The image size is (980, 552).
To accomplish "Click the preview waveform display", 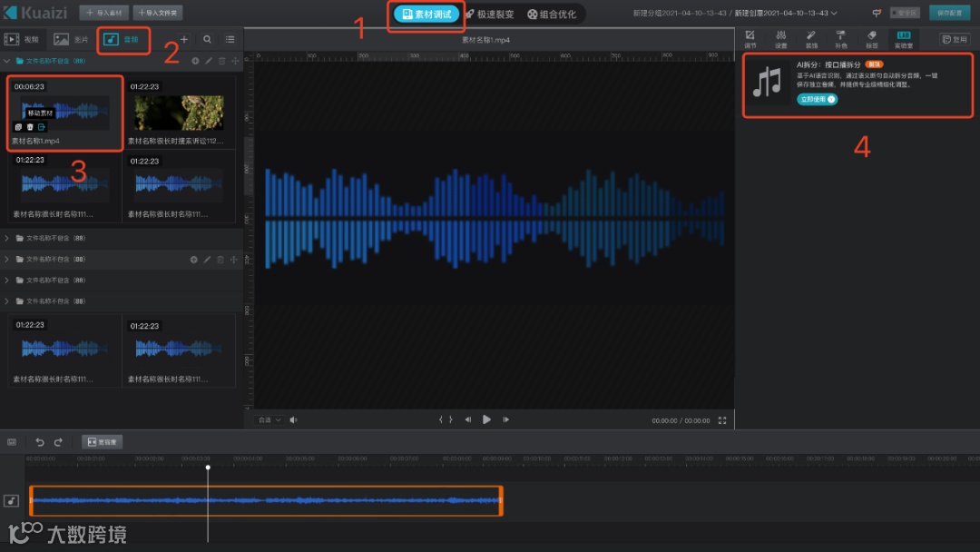I will pos(495,219).
